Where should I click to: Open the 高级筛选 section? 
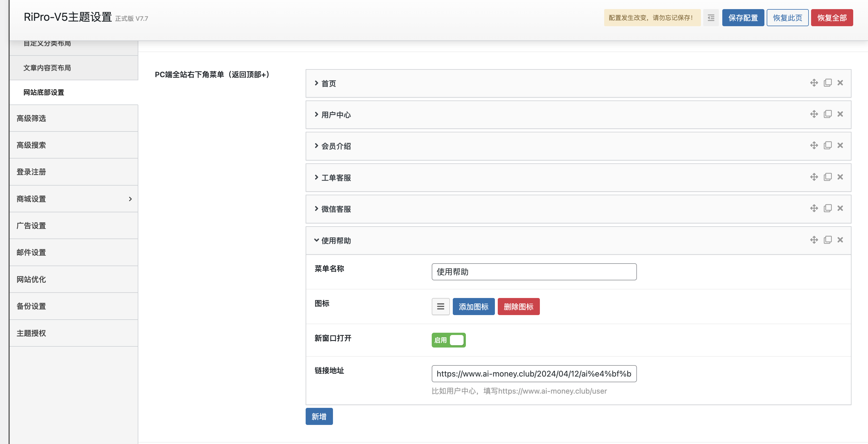[x=74, y=118]
